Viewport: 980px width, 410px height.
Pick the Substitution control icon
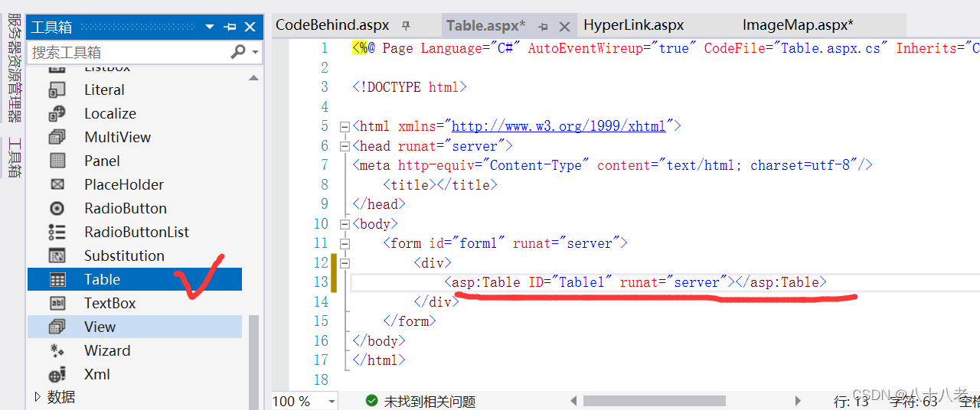coord(57,256)
